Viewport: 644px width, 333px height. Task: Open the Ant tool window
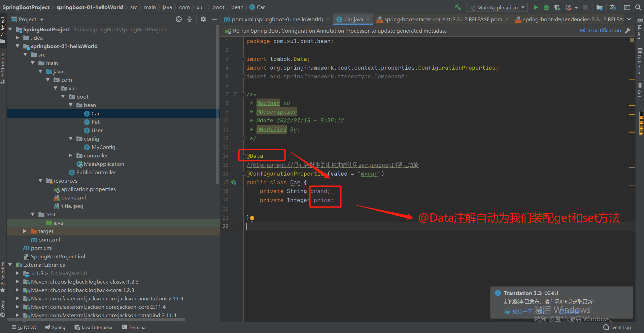640,90
